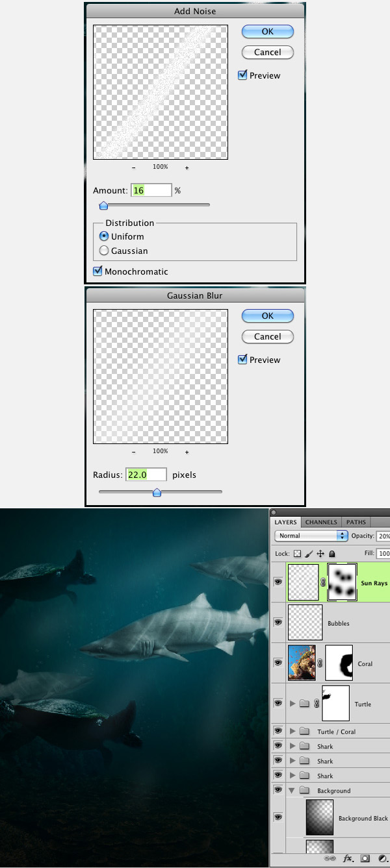Click the lock transparent pixels icon
The image size is (390, 868).
298,554
